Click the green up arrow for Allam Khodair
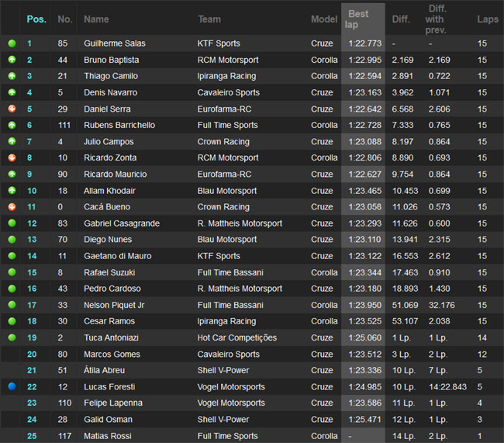The width and height of the screenshot is (504, 443). coord(12,190)
